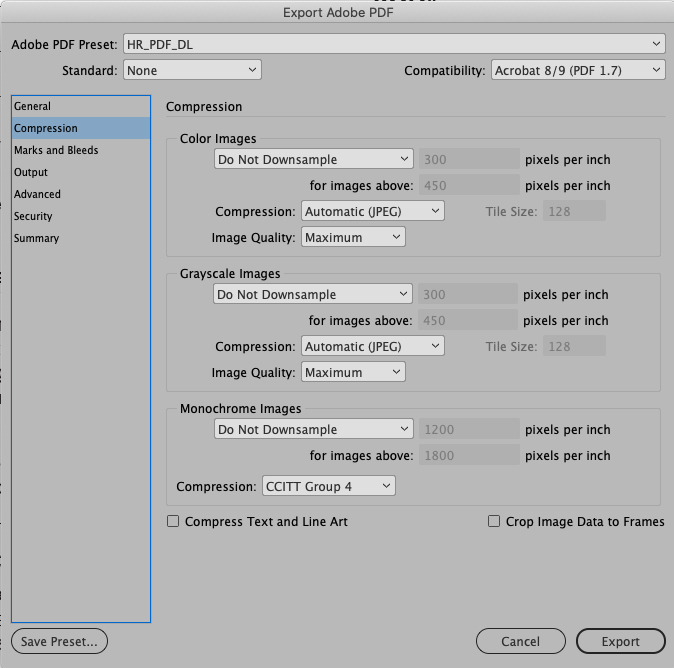
Task: Open Color Images Compression dropdown
Action: (373, 211)
